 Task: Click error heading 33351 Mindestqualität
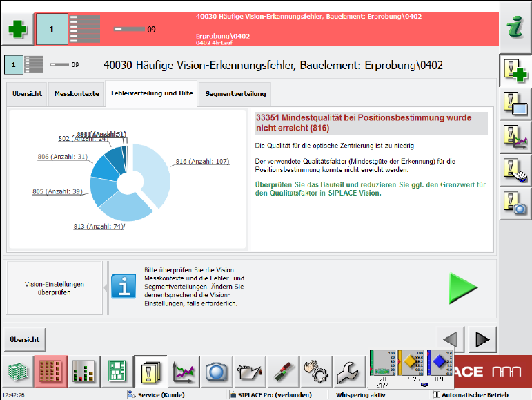[371, 123]
